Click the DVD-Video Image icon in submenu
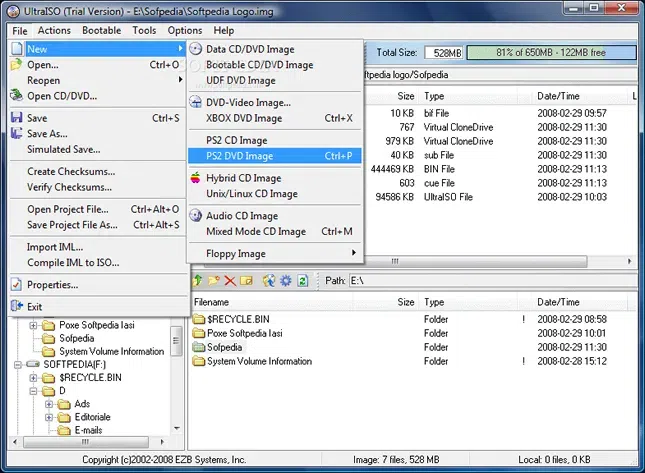 197,102
